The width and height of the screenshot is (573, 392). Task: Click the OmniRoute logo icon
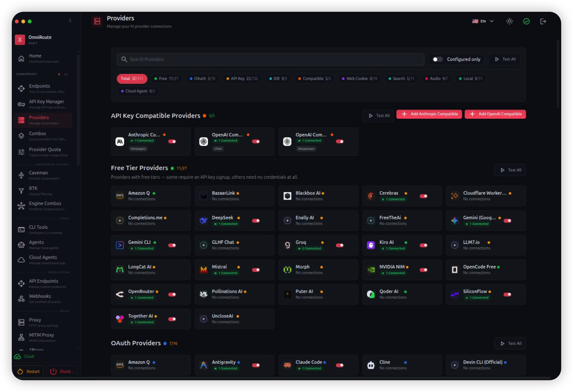pyautogui.click(x=20, y=40)
